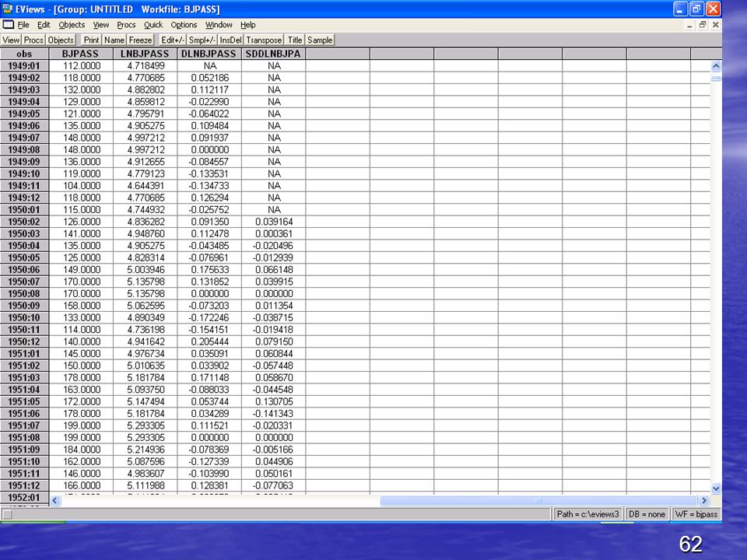Click the DB = none status field
The image size is (747, 560).
(647, 514)
